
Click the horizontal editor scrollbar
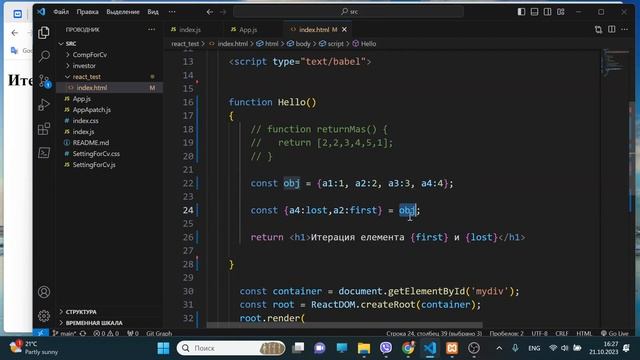click(x=344, y=325)
